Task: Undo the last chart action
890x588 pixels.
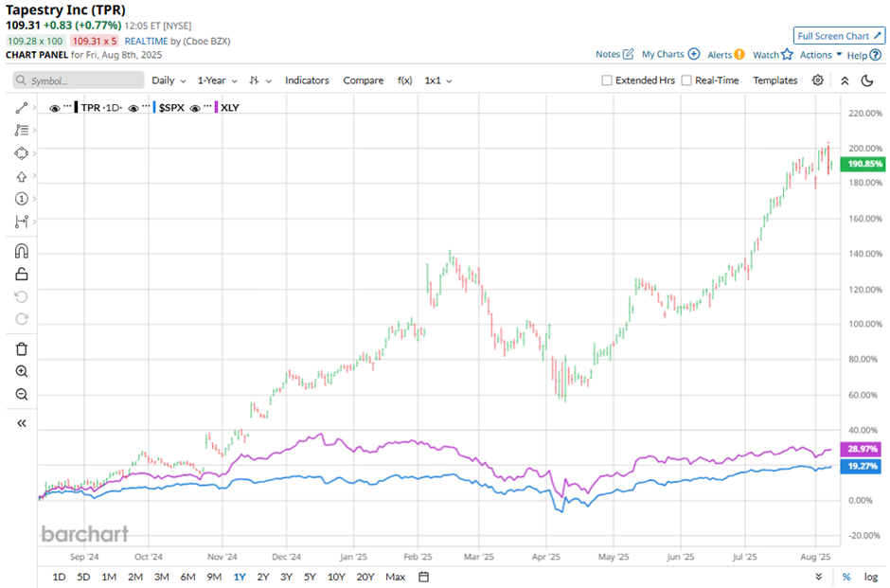Action: (x=22, y=296)
